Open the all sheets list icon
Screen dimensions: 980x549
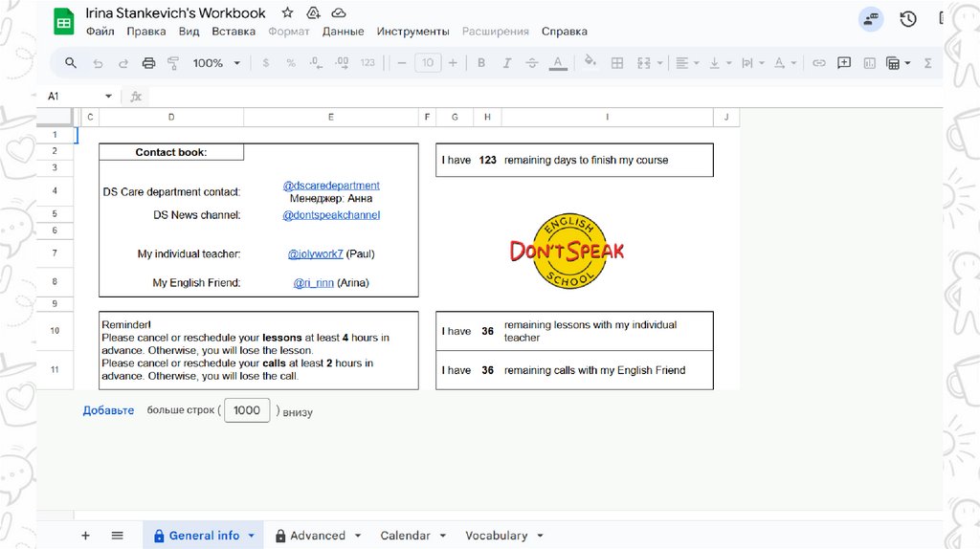click(117, 536)
